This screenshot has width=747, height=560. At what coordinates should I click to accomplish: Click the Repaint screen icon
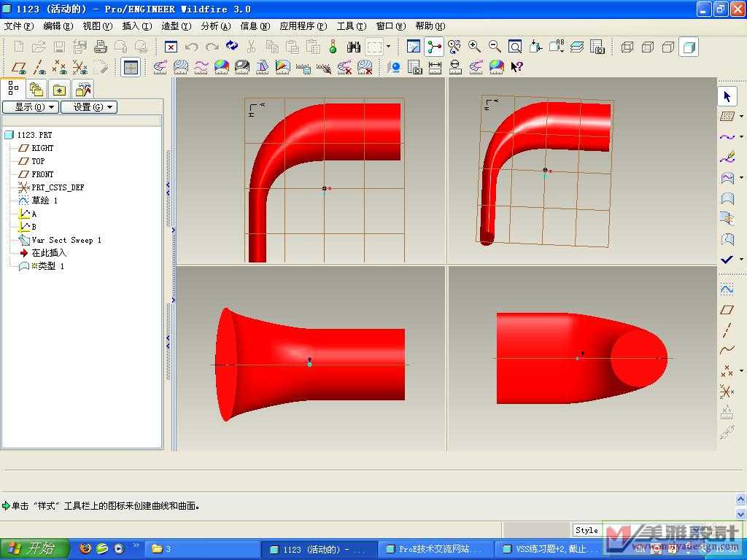click(x=414, y=47)
